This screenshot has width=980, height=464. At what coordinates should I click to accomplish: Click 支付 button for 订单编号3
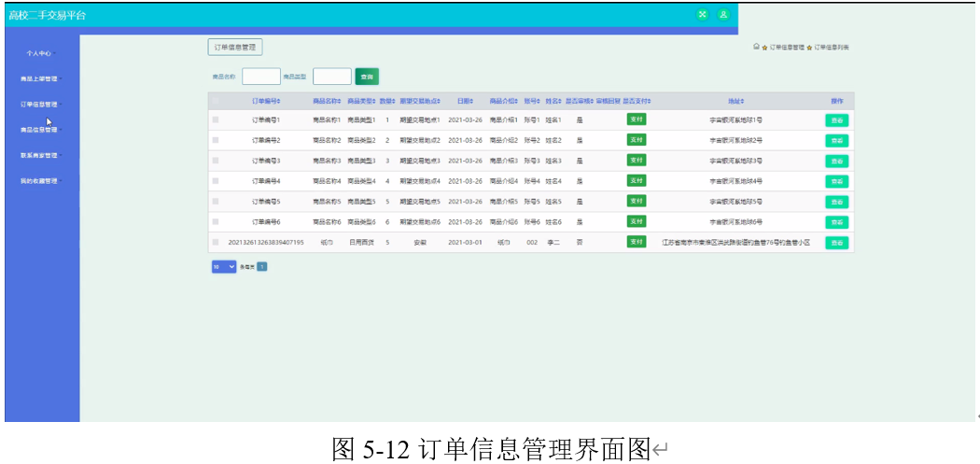(637, 160)
